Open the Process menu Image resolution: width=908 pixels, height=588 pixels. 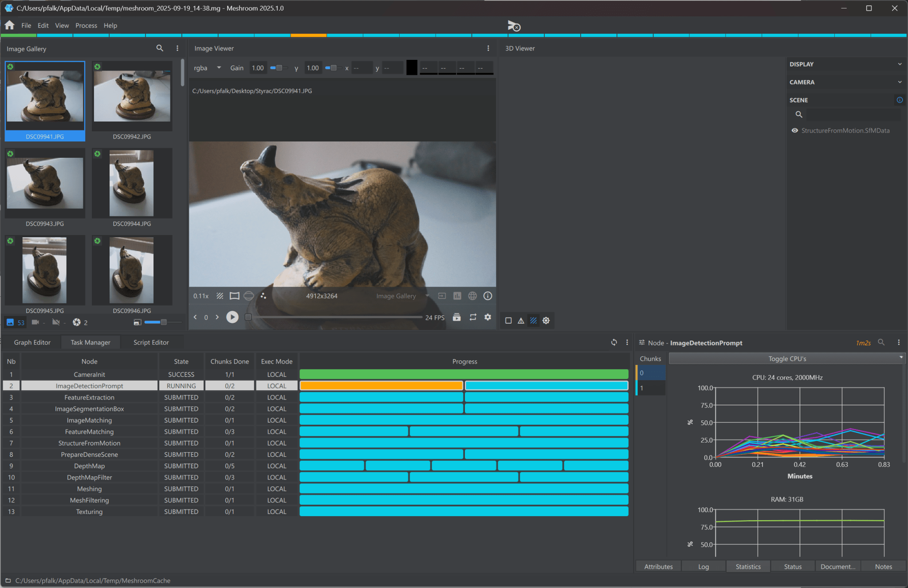tap(86, 25)
